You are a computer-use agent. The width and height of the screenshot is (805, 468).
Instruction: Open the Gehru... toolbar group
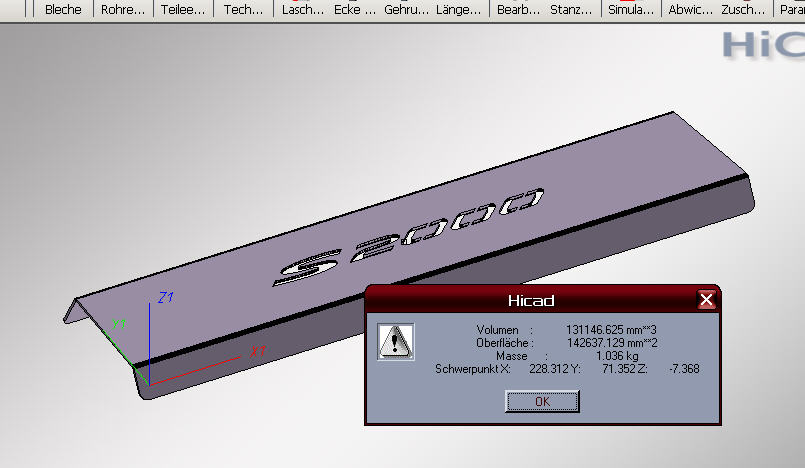pos(405,9)
